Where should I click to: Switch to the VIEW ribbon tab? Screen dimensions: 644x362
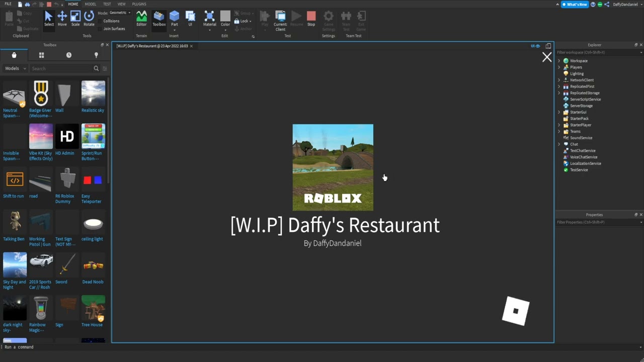click(x=121, y=4)
